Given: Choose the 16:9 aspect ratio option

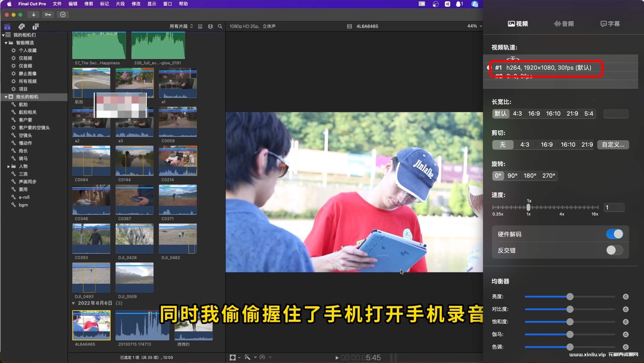Looking at the screenshot, I should [x=534, y=114].
